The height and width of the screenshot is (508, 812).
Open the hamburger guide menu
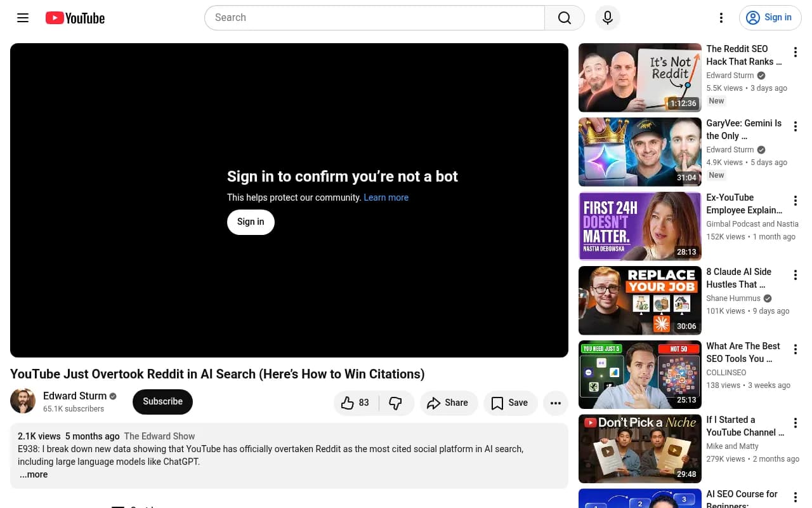23,18
